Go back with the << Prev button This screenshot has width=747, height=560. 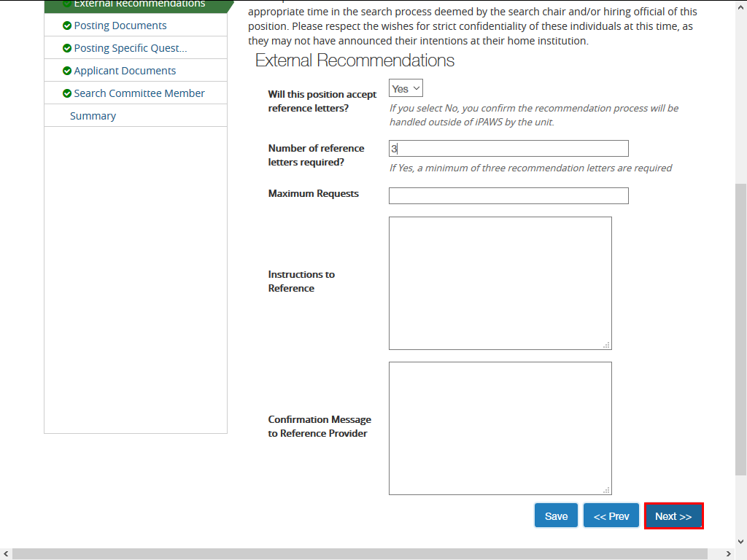point(611,516)
